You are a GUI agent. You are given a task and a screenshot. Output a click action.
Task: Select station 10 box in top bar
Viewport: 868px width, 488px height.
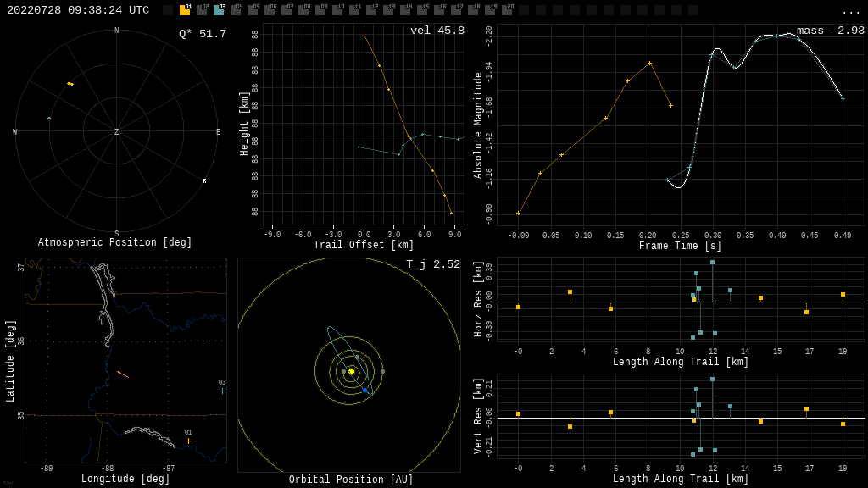[x=337, y=10]
